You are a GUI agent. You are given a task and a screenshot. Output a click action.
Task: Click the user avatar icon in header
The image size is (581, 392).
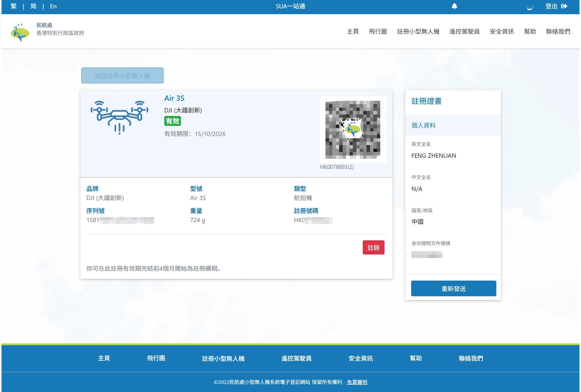click(530, 7)
